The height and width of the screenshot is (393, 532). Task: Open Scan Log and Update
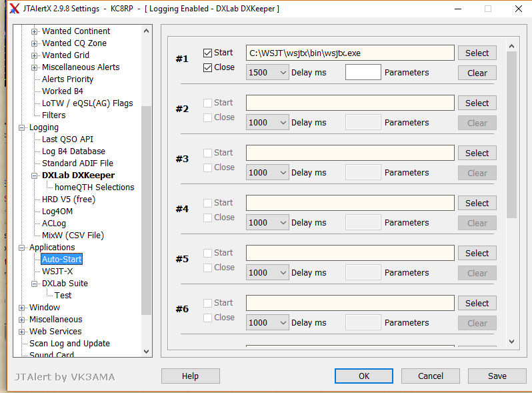pyautogui.click(x=69, y=344)
